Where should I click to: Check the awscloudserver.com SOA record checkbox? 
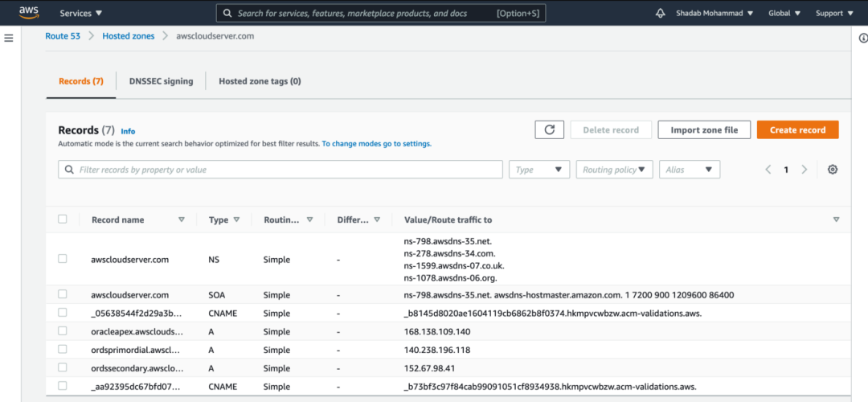pyautogui.click(x=63, y=295)
